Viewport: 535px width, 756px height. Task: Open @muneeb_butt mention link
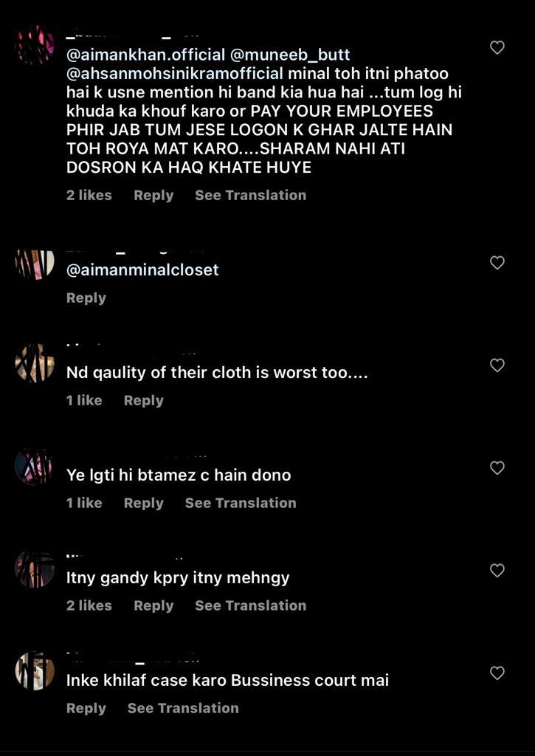point(290,55)
